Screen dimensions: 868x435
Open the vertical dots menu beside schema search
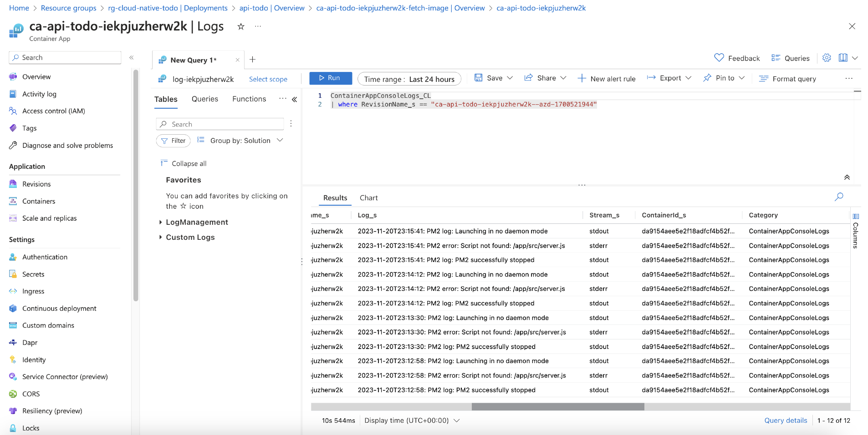[x=291, y=124]
